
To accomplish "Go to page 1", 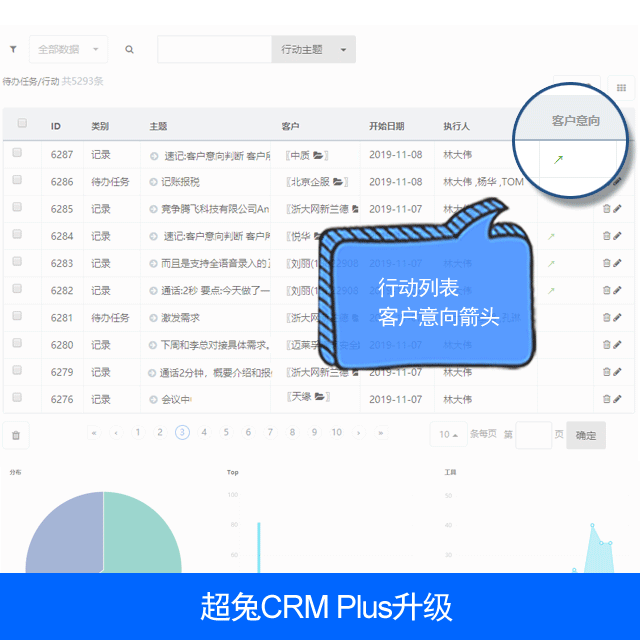I will click(x=138, y=432).
